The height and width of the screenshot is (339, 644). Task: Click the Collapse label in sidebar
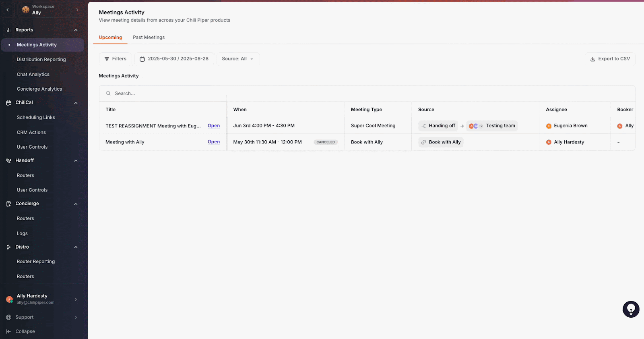point(25,331)
